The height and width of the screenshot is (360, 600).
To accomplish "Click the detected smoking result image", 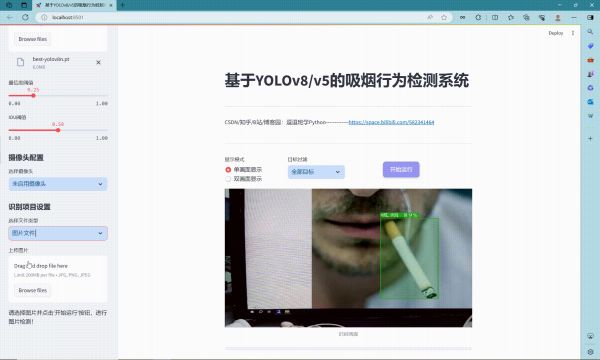I will click(x=348, y=258).
